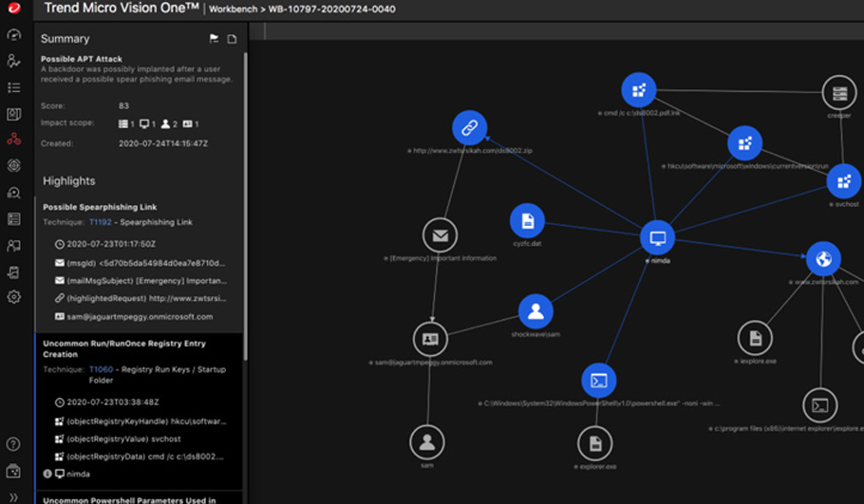Click the flag icon in Summary header
The height and width of the screenshot is (504, 864).
(215, 39)
